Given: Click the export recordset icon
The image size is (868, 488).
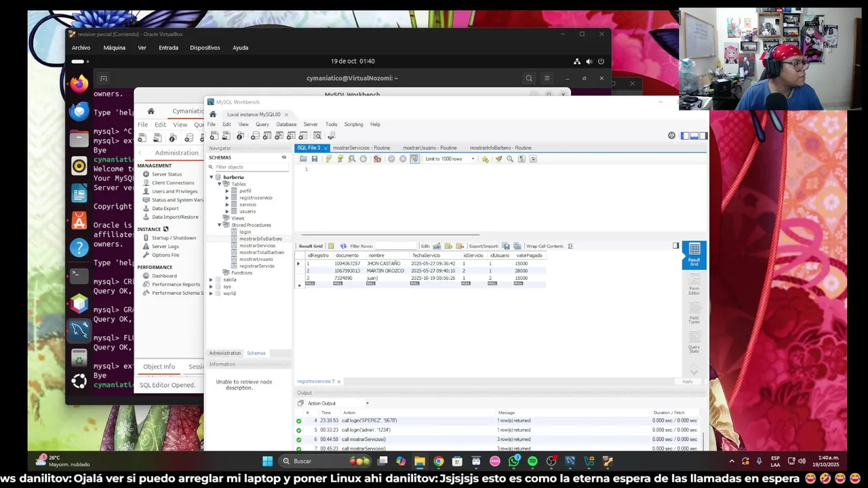Looking at the screenshot, I should coord(506,246).
